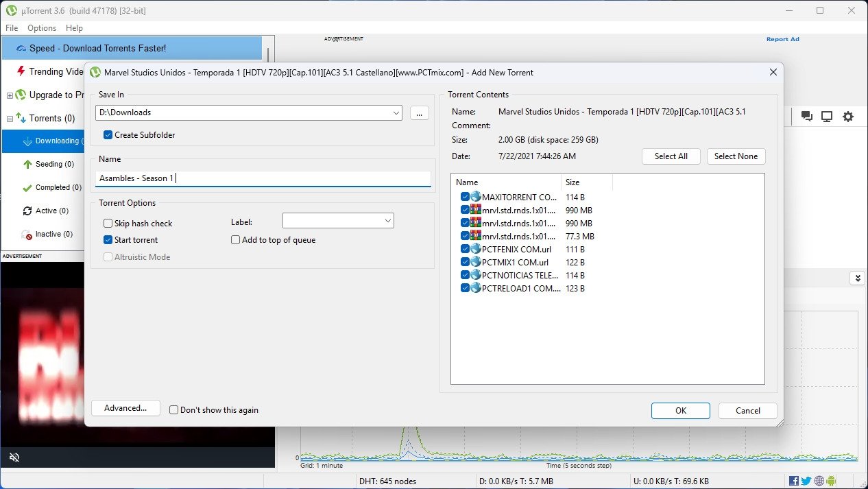Click the DHT: 645 nodes status entry
This screenshot has width=868, height=489.
pos(387,481)
